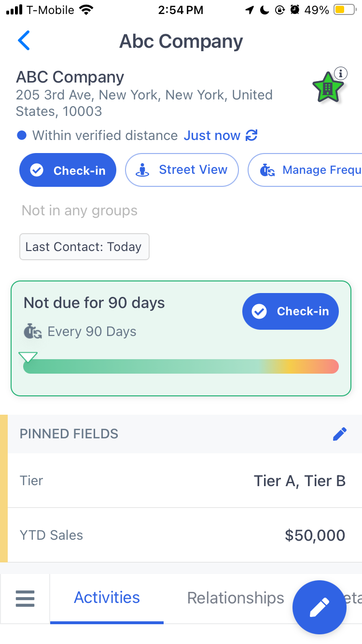Tap the Last Contact: Today chip
The height and width of the screenshot is (644, 362).
[x=84, y=247]
